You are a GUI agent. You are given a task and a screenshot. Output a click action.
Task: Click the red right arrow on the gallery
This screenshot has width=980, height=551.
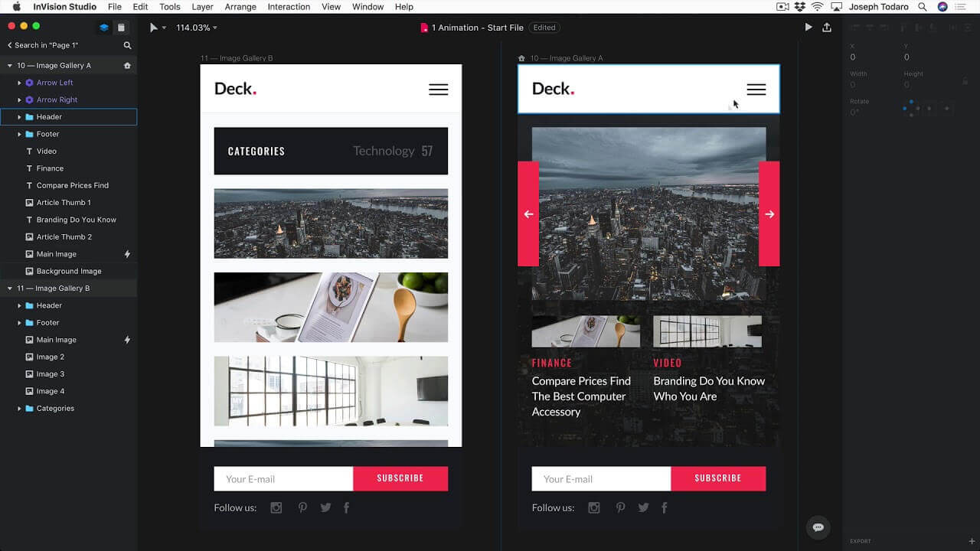[x=769, y=214]
